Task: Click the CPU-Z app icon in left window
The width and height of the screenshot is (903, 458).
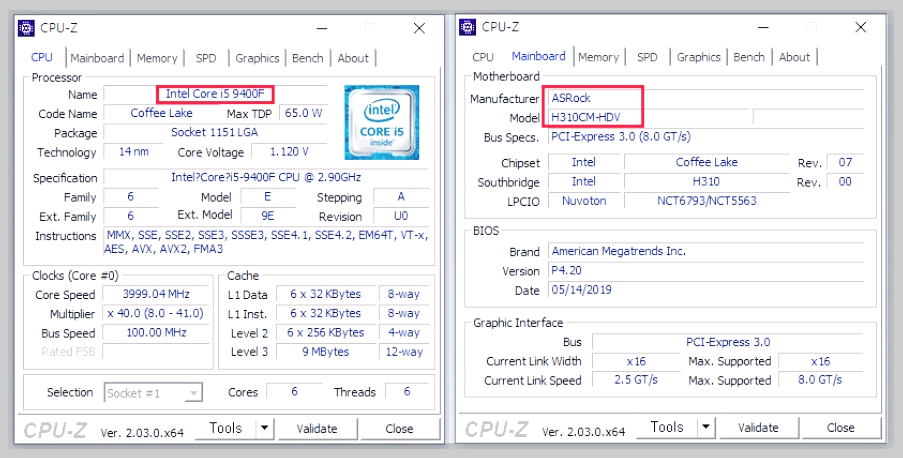Action: [26, 28]
